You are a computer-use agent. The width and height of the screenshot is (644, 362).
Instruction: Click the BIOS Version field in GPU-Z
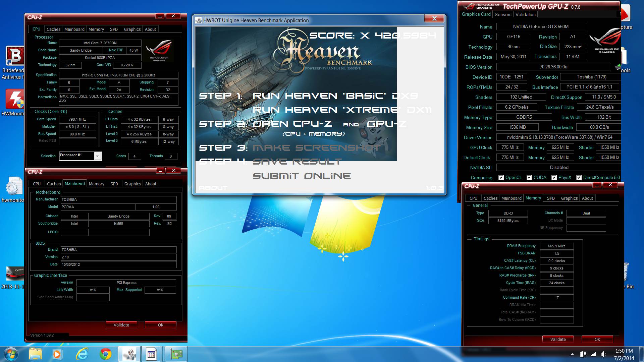(553, 67)
